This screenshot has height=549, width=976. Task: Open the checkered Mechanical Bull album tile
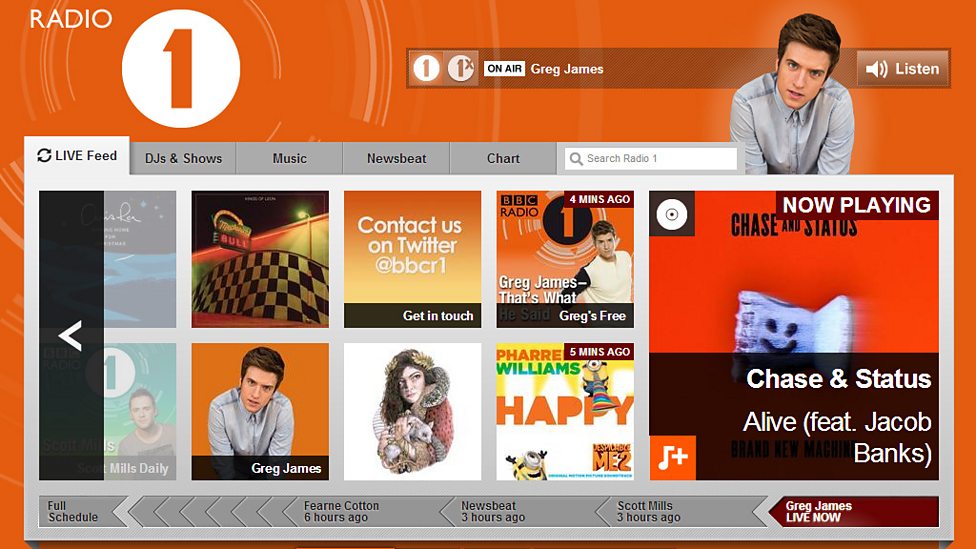tap(260, 259)
